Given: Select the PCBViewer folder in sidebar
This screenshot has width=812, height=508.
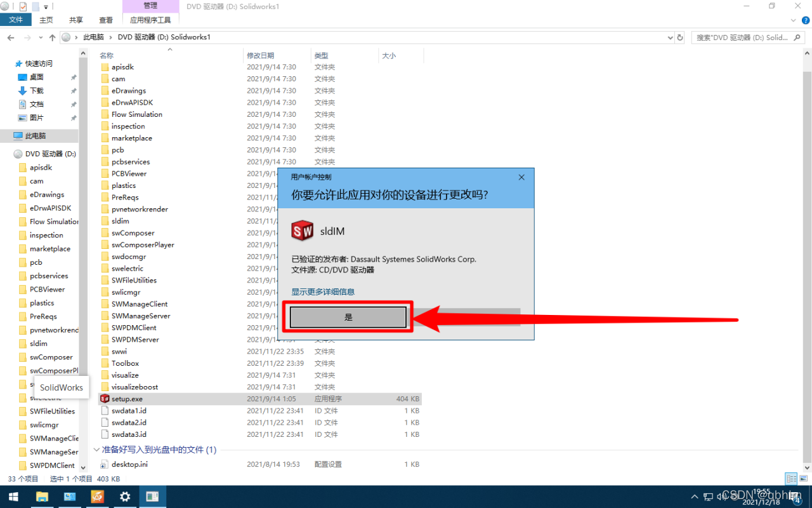Looking at the screenshot, I should [47, 289].
